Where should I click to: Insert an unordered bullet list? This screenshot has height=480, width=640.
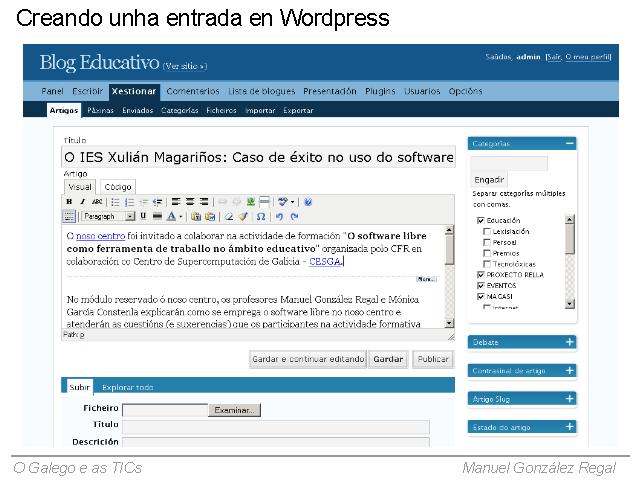pyautogui.click(x=116, y=201)
